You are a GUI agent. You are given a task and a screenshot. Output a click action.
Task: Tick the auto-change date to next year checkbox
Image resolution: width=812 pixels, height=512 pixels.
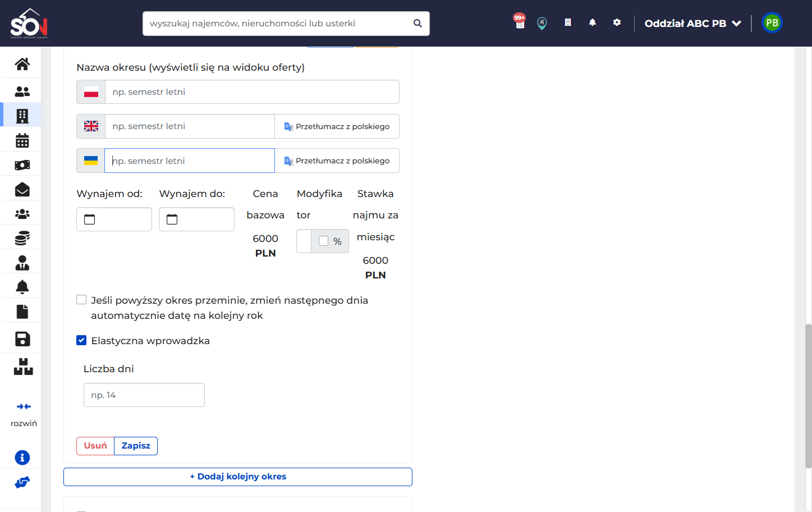click(x=81, y=300)
